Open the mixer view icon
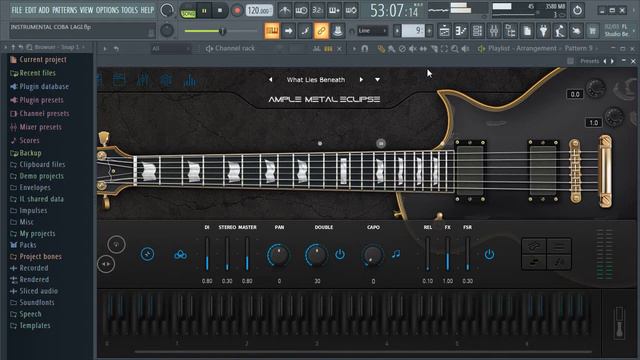 (494, 31)
